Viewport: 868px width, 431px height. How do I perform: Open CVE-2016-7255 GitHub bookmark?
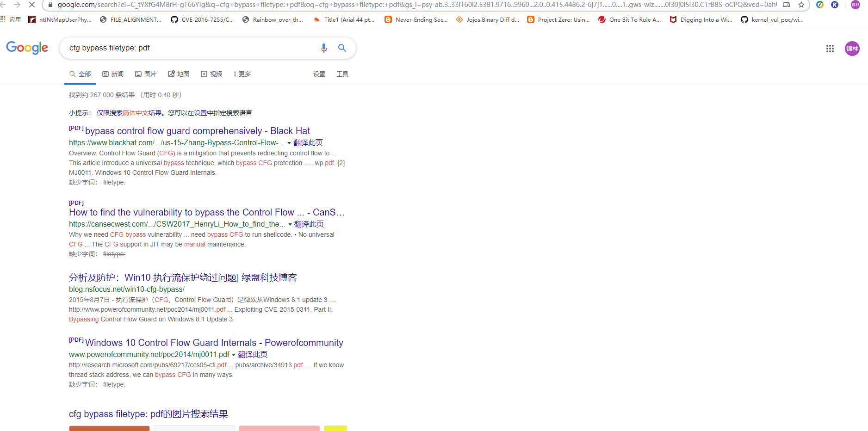click(x=202, y=19)
